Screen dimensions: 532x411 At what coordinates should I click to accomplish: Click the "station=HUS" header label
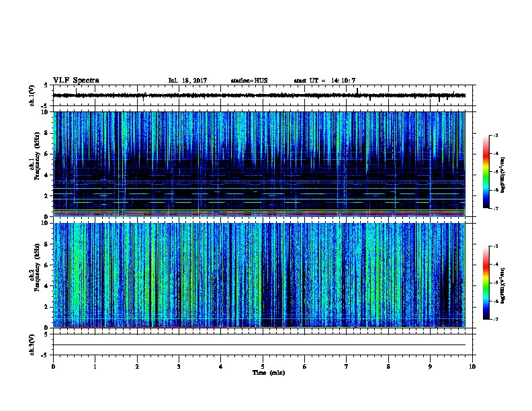[249, 81]
